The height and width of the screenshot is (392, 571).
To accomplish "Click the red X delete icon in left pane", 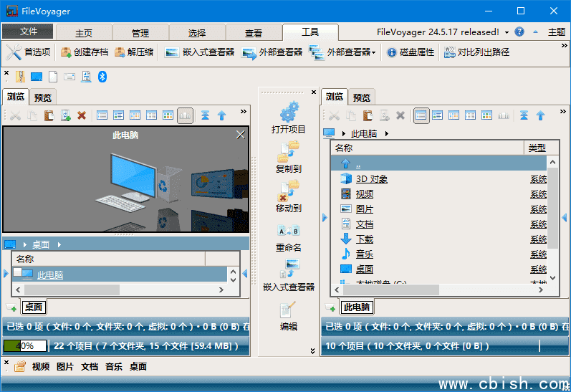I will pyautogui.click(x=82, y=116).
